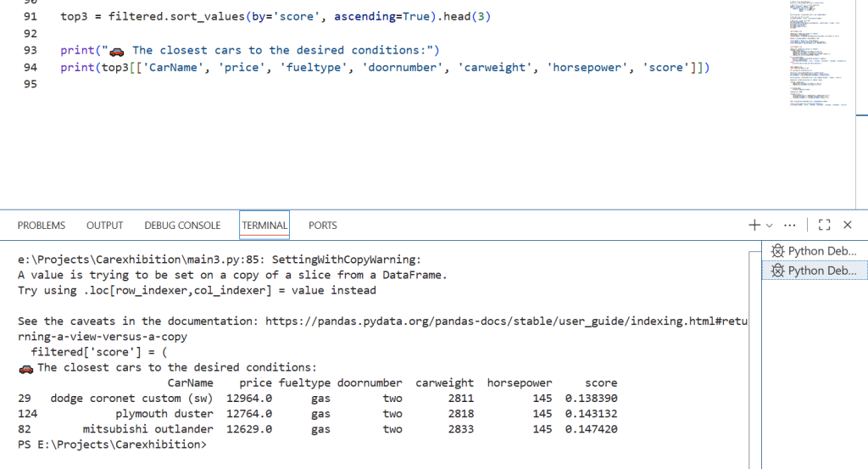Click line number 93 in the gutter
868x469 pixels.
click(x=30, y=50)
